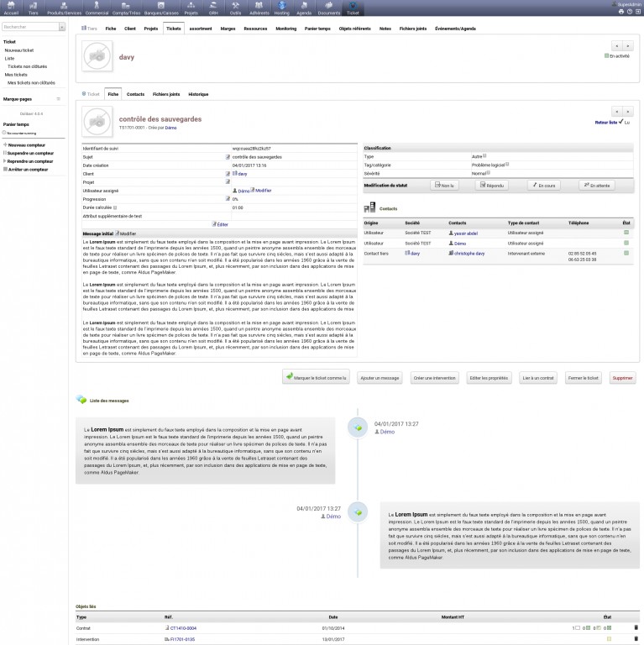
Task: Open the Produits/Services module
Action: 64,8
